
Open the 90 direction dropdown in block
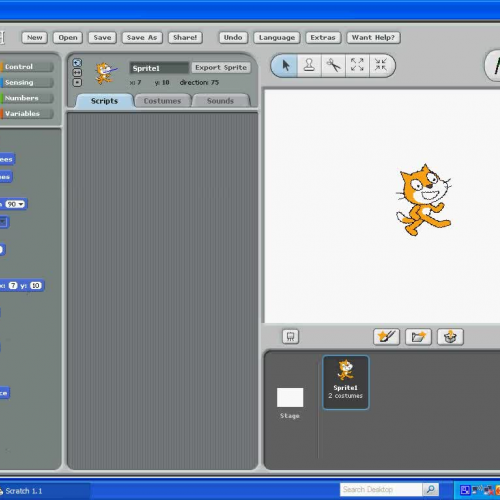tap(15, 204)
